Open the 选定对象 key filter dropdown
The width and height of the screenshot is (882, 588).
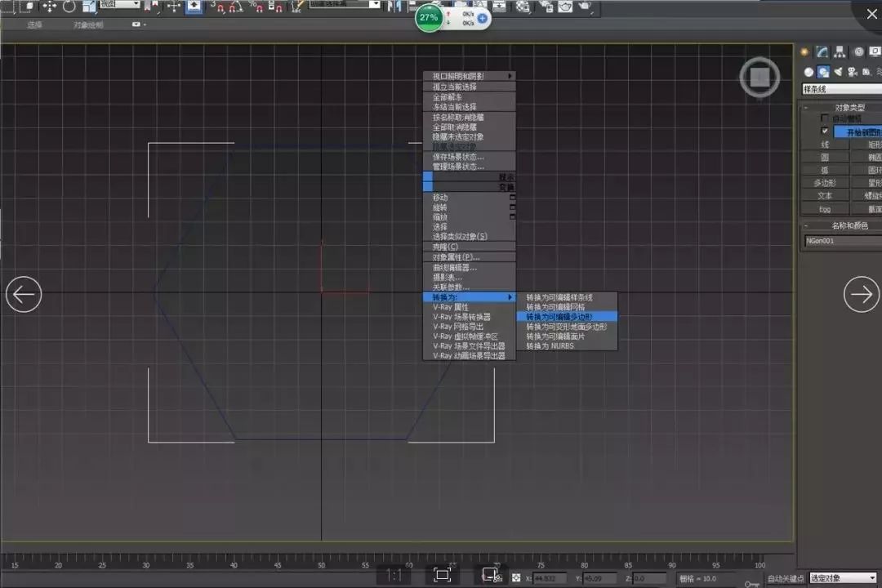[843, 578]
